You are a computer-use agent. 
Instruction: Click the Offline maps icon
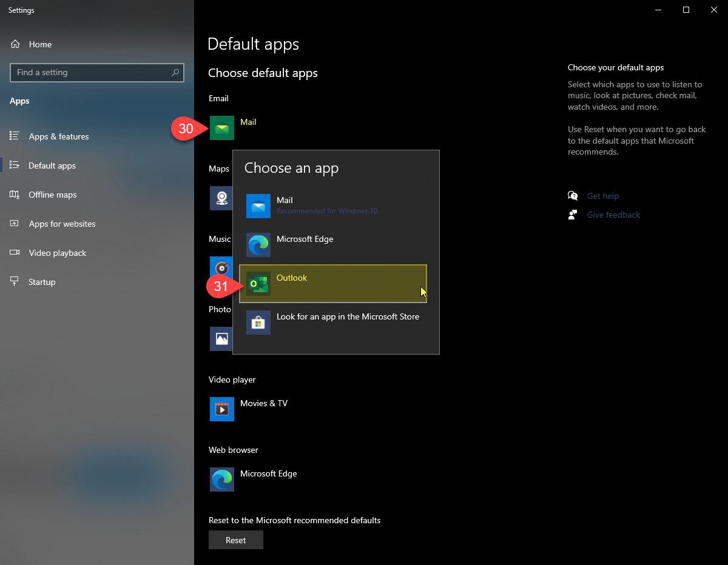pos(15,195)
